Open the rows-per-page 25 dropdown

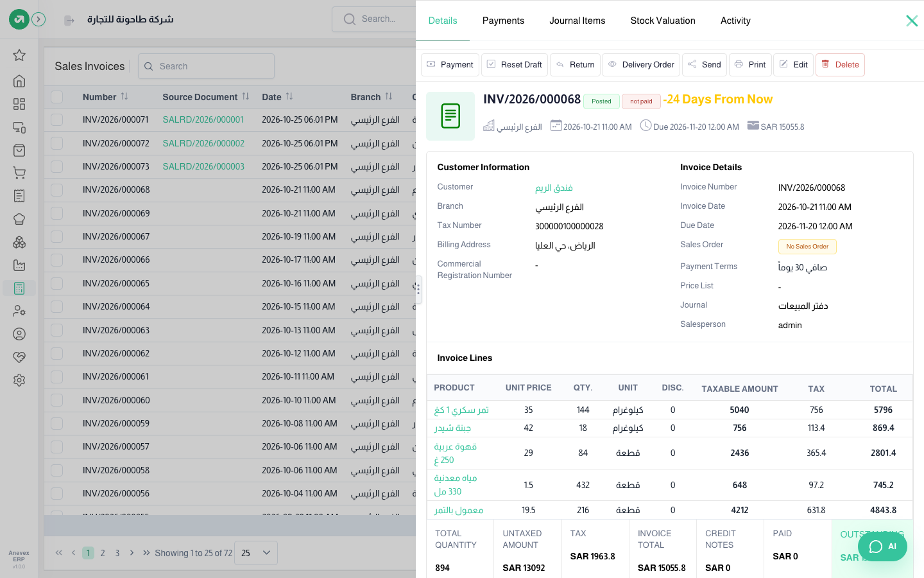(x=256, y=553)
